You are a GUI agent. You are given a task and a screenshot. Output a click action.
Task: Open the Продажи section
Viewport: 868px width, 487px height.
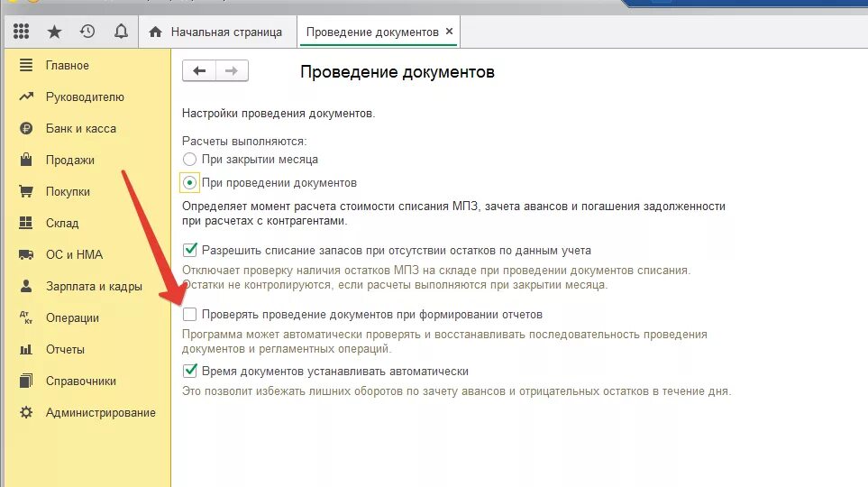69,161
